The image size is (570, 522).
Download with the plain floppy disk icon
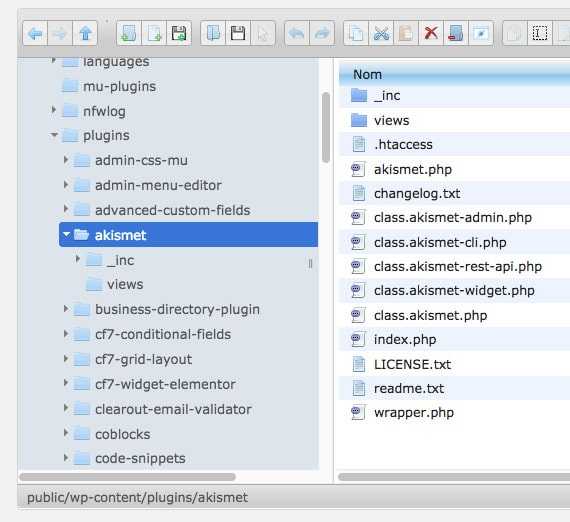coord(238,33)
